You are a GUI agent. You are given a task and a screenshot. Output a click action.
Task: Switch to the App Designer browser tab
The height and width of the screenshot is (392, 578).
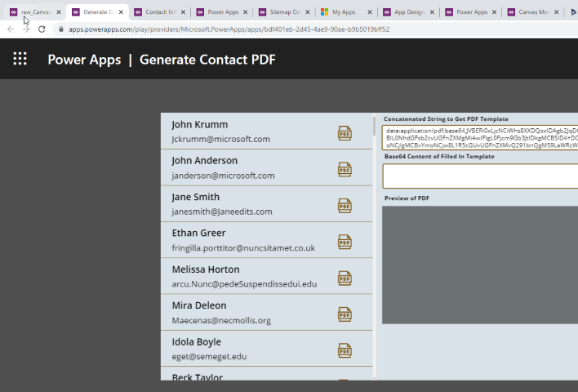(x=409, y=12)
